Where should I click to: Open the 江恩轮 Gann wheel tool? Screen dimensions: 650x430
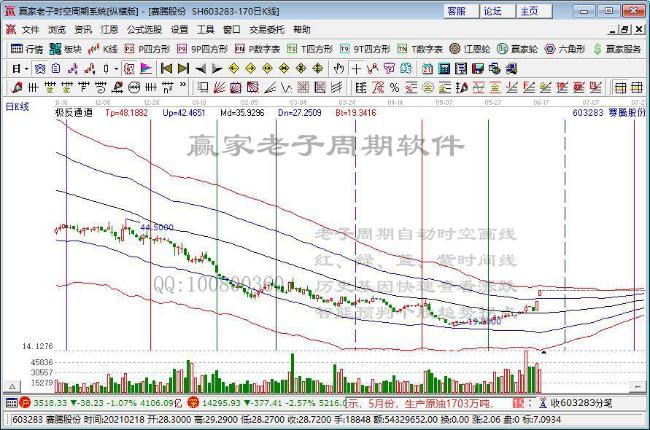pos(470,49)
